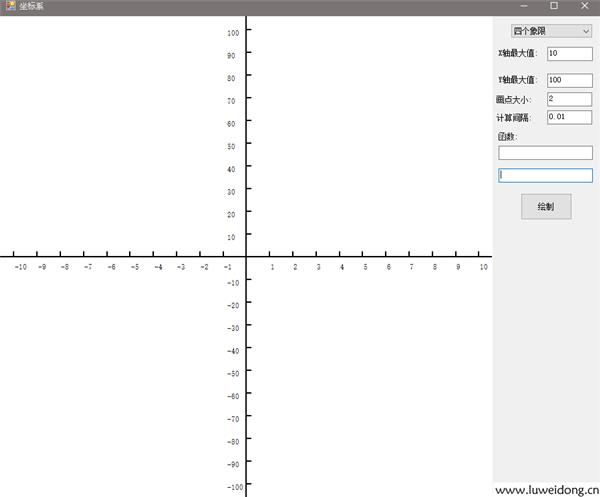The width and height of the screenshot is (600, 497).
Task: Click the X轴最大值 input field
Action: [569, 53]
